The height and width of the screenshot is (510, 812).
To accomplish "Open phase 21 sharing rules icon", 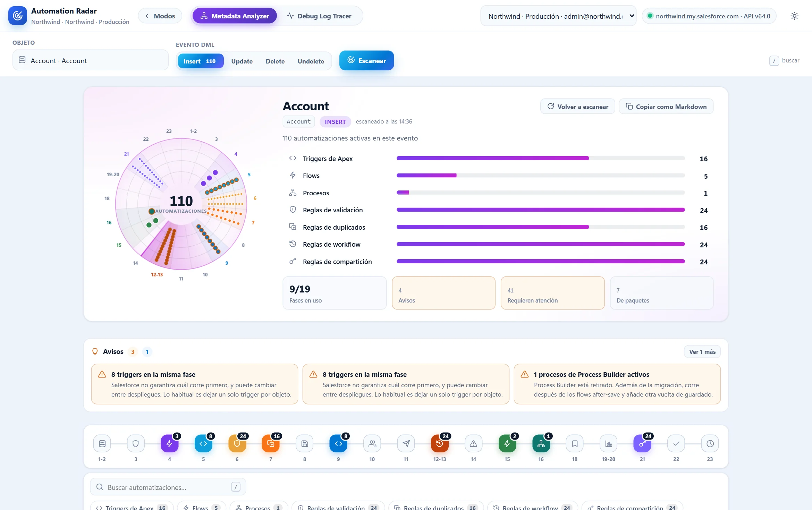I will (x=642, y=443).
